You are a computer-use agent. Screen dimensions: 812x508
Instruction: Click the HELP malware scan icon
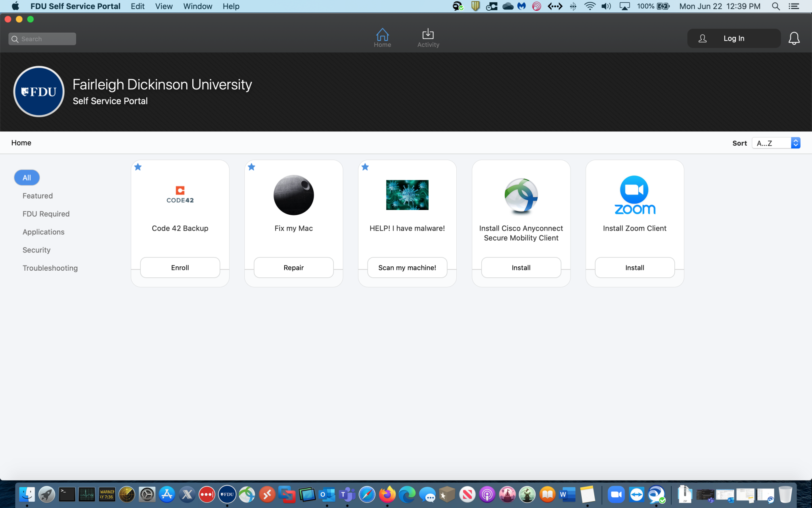407,194
